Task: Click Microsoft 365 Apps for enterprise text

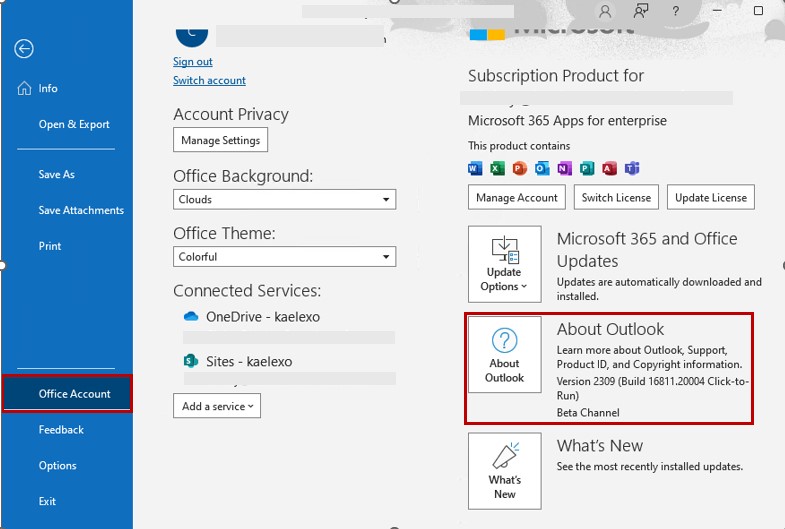Action: tap(567, 121)
